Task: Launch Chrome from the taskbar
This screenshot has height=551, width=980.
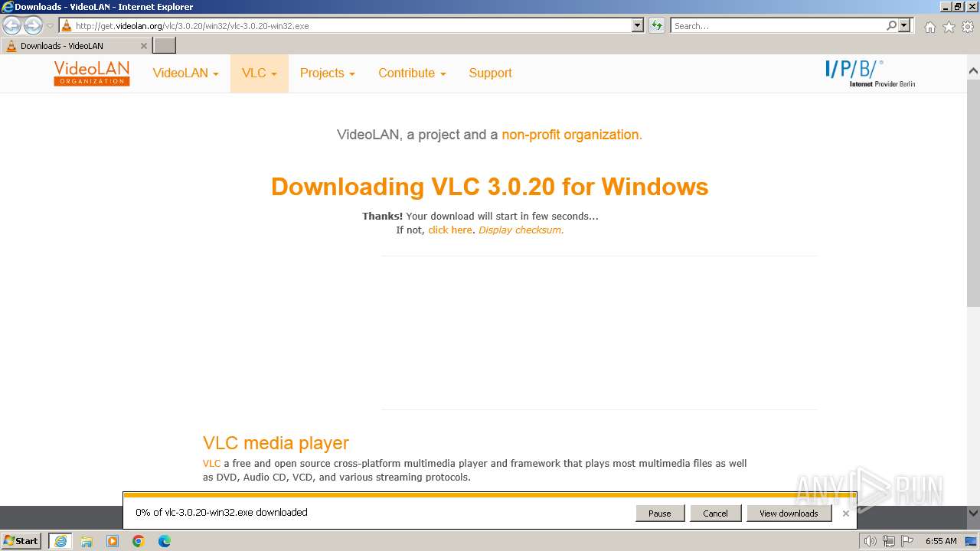Action: click(139, 541)
